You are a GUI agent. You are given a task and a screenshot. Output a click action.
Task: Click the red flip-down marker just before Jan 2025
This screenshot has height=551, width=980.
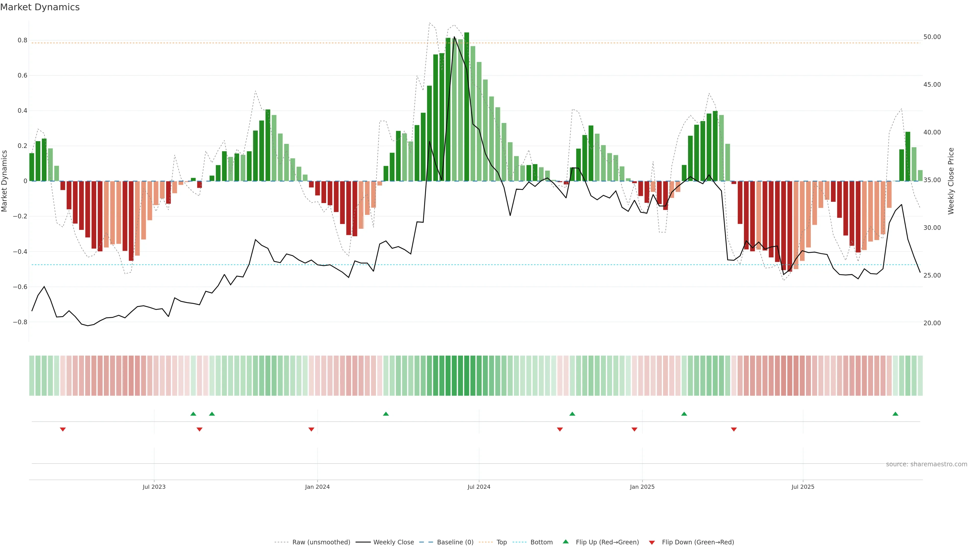tap(634, 429)
